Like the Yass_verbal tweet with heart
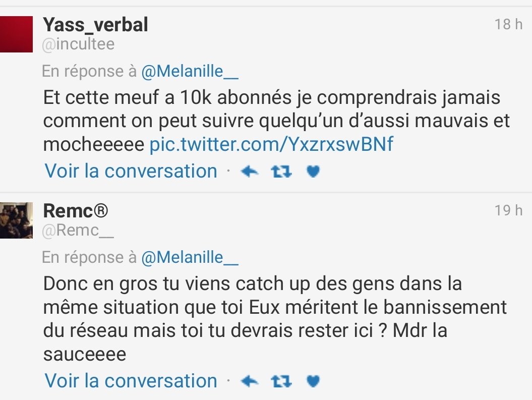Screen dimensions: 532x400 coord(313,172)
